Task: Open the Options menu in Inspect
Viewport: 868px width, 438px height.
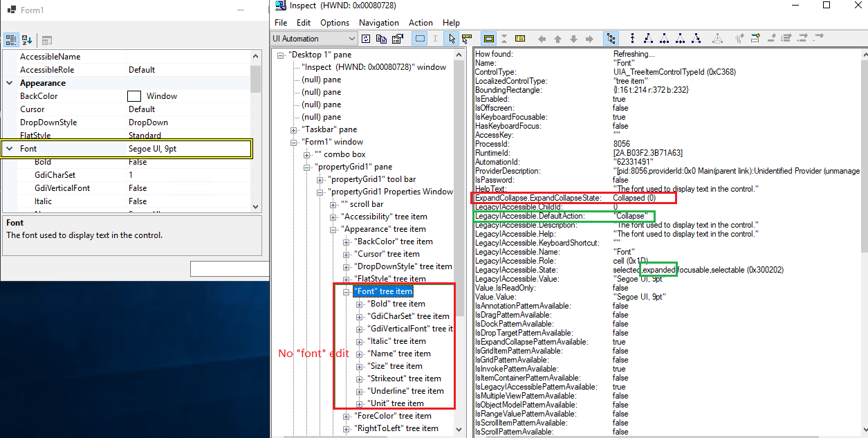Action: click(335, 22)
